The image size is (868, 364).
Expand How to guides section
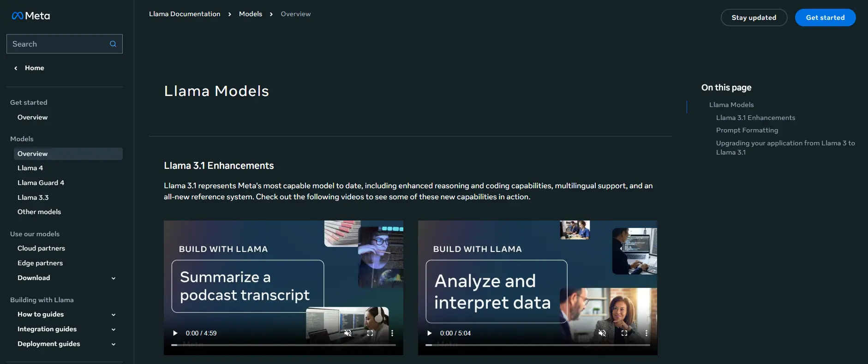click(114, 315)
